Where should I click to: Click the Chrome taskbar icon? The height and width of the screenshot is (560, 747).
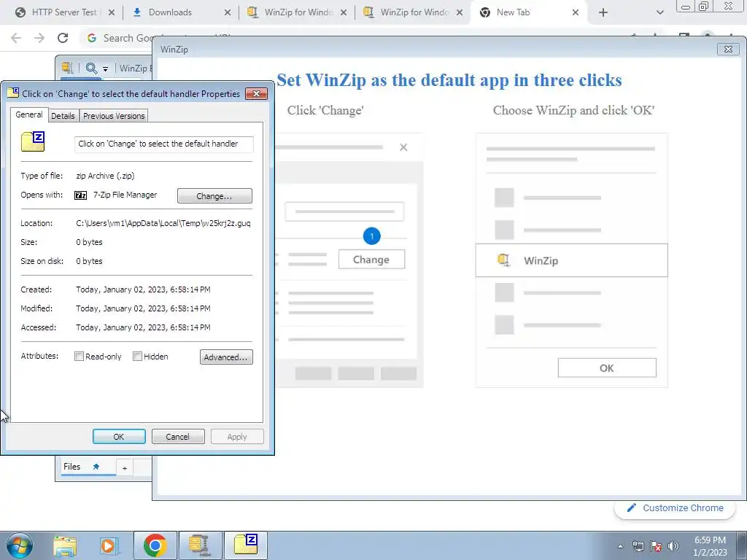pyautogui.click(x=155, y=545)
